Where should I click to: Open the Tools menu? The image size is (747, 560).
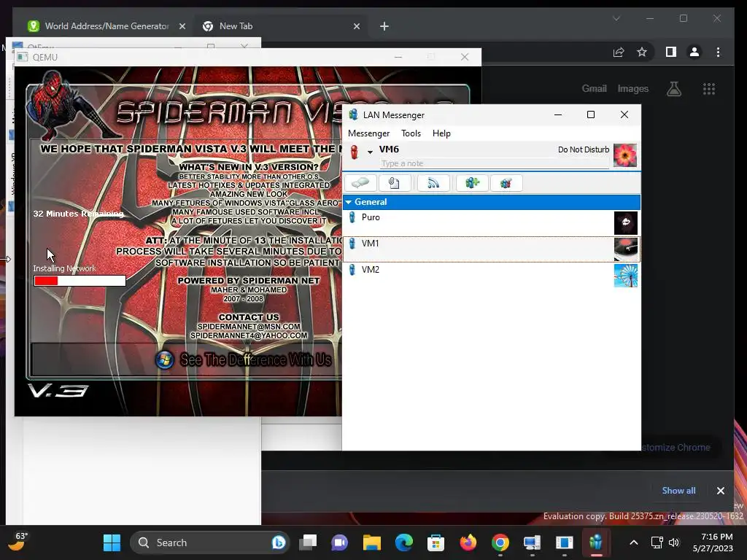point(411,133)
